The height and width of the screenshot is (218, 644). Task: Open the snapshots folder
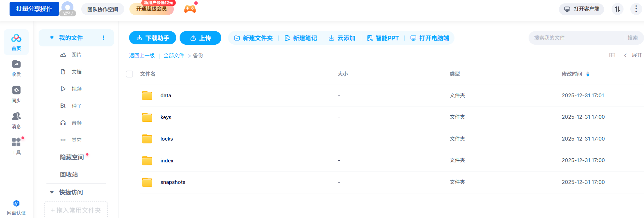[x=173, y=182]
